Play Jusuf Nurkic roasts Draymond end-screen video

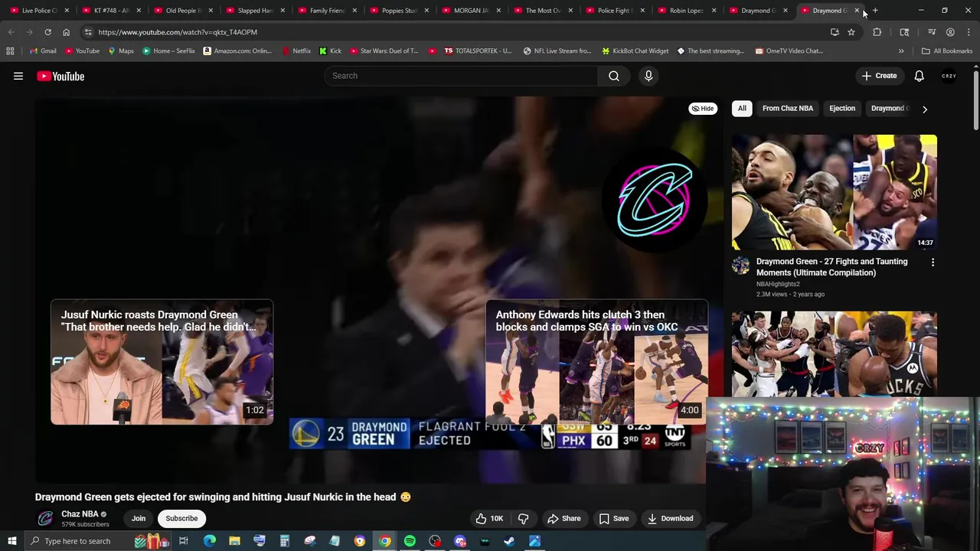(x=162, y=362)
